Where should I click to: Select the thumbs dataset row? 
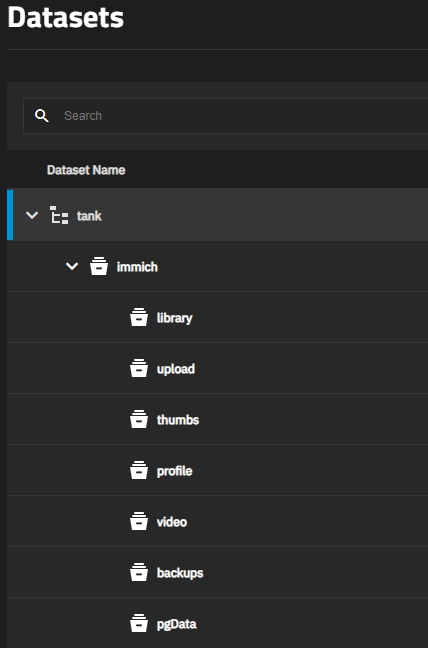[x=217, y=419]
